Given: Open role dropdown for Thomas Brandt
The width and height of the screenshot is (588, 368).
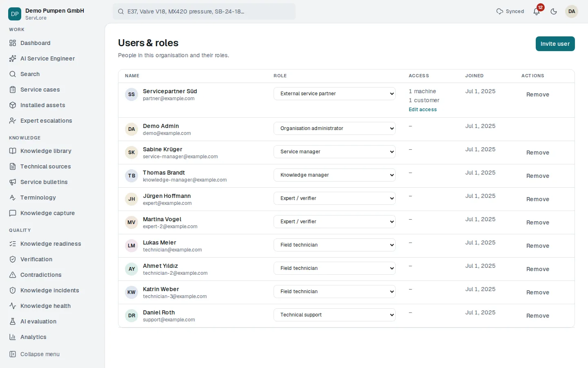Looking at the screenshot, I should (x=334, y=175).
